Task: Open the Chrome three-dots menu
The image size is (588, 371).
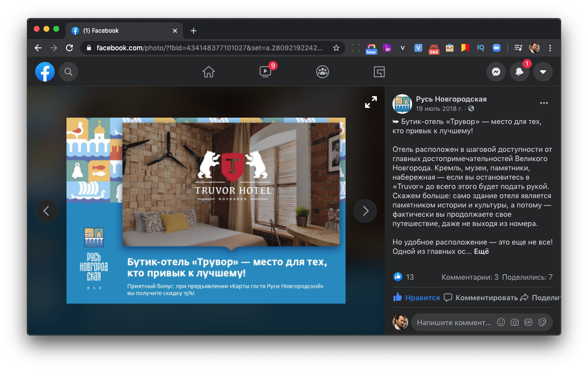Action: (x=550, y=48)
